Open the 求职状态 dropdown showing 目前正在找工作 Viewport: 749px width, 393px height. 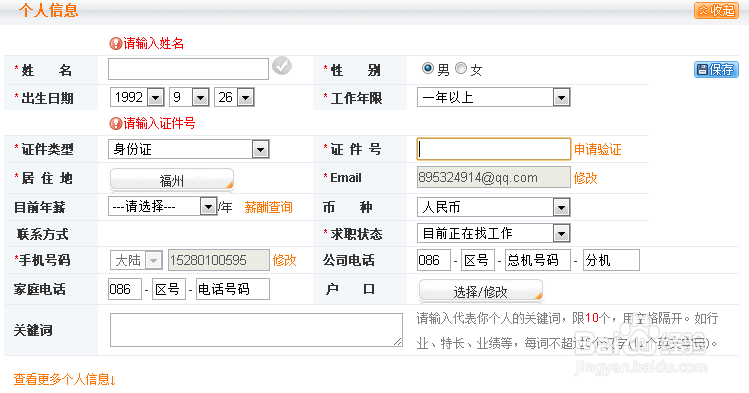coord(493,233)
